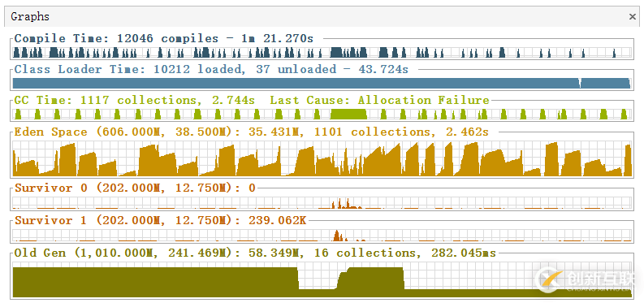644x303 pixels.
Task: Click the Survivor 0 label
Action: coord(135,188)
